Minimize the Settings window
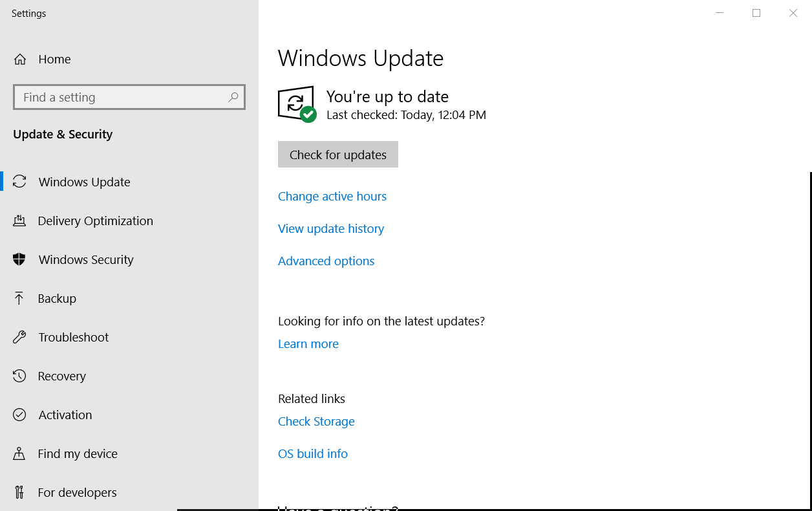Image resolution: width=812 pixels, height=511 pixels. 720,13
